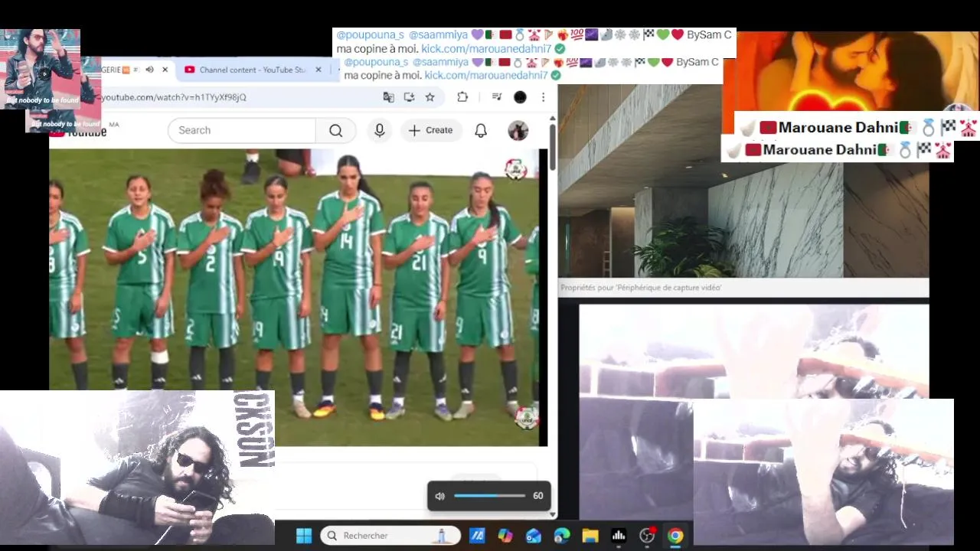Click the Chrome profile avatar
980x551 pixels.
click(520, 97)
